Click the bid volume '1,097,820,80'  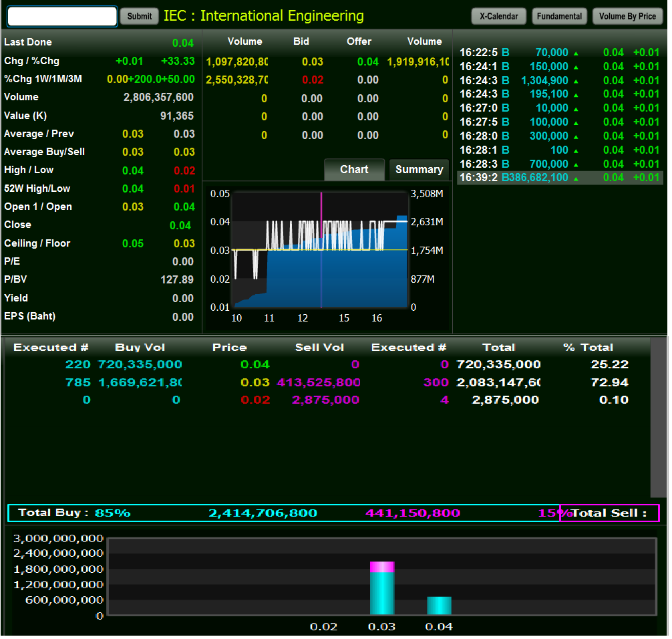click(237, 61)
